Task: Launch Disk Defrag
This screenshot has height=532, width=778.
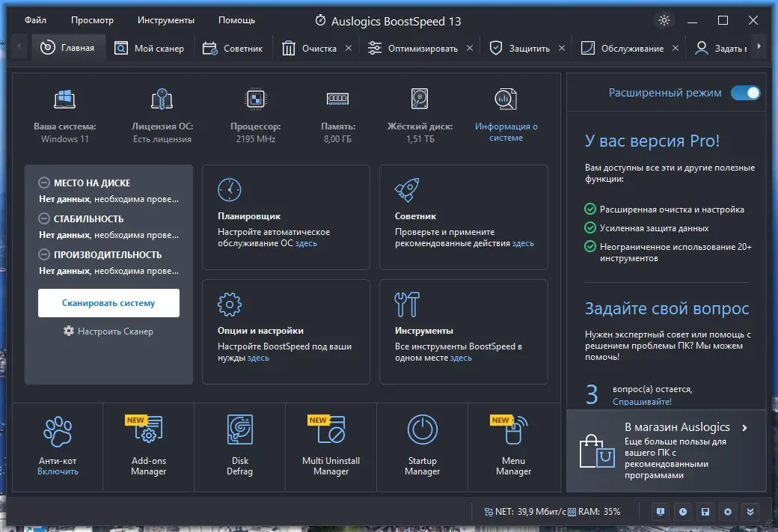Action: click(239, 446)
